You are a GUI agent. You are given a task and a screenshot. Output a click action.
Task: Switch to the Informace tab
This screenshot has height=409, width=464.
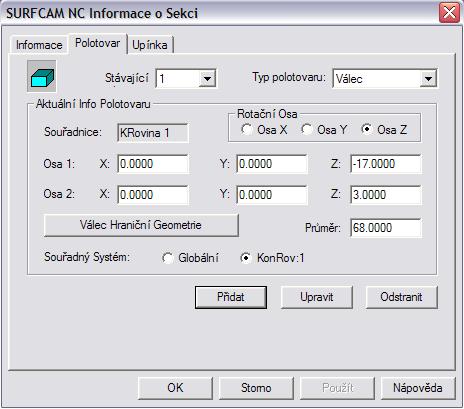click(x=39, y=45)
